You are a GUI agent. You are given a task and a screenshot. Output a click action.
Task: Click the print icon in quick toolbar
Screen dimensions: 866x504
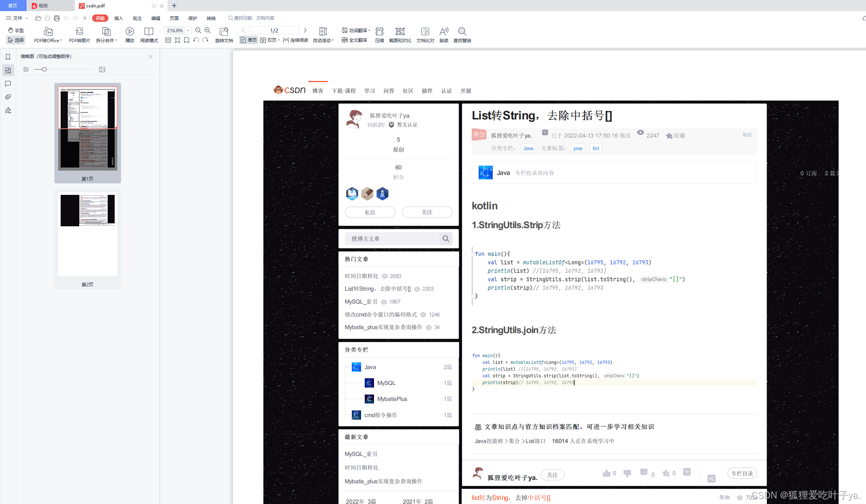57,18
